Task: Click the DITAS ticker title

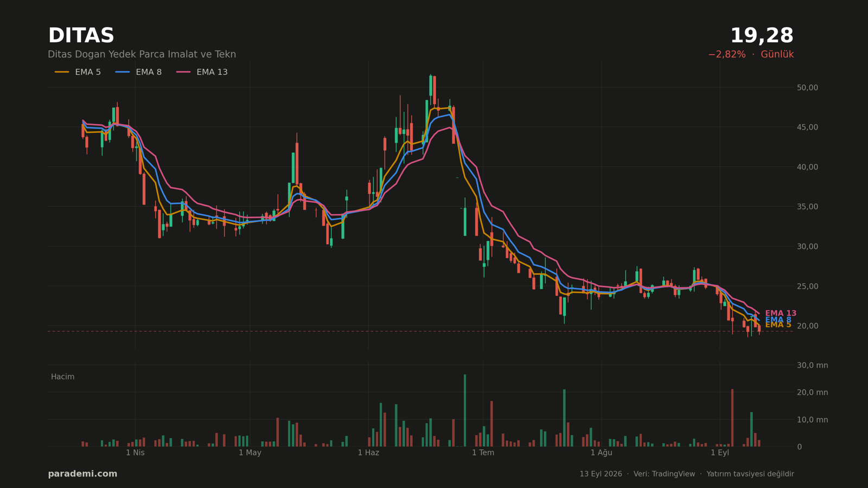Action: (x=81, y=36)
